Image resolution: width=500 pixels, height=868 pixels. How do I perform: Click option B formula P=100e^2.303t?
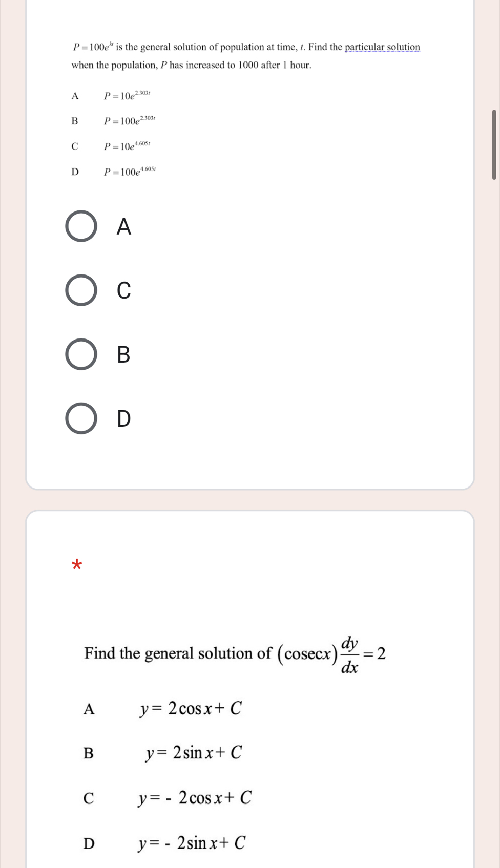click(x=130, y=120)
